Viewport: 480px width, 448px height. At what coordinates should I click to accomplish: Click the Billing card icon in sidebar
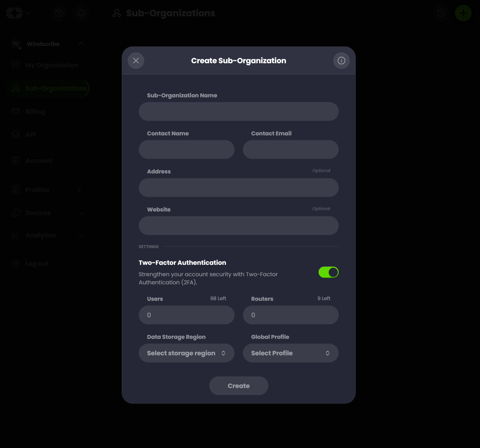(16, 111)
